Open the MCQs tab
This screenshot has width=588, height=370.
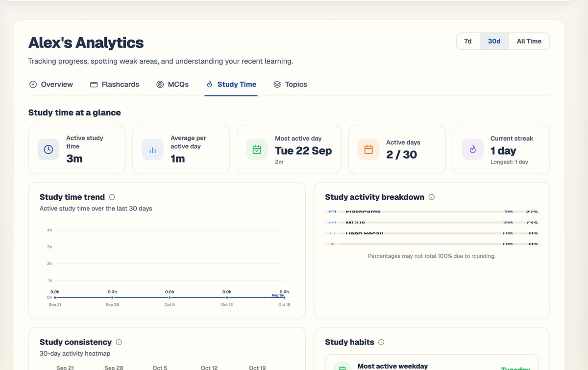(172, 84)
